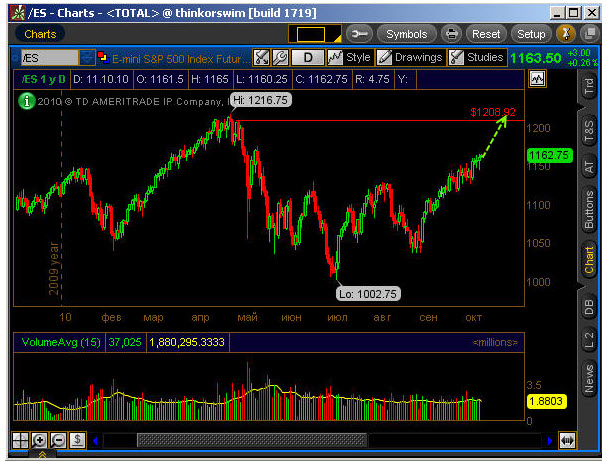
Task: Switch to the Buttons side tab
Action: coord(589,210)
